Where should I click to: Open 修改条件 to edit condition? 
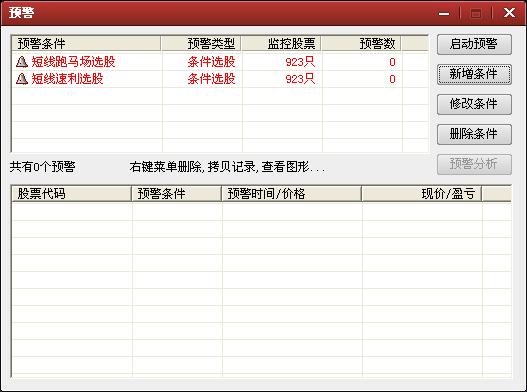tap(474, 104)
